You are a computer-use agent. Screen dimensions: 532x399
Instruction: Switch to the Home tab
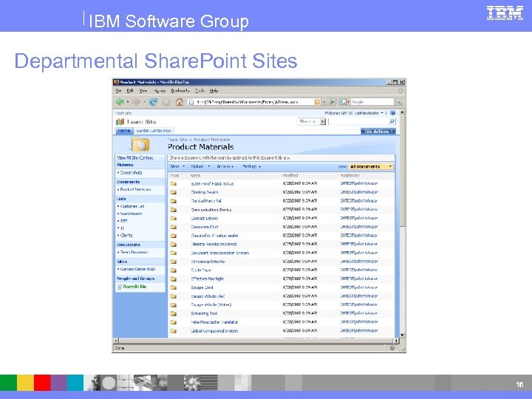124,131
